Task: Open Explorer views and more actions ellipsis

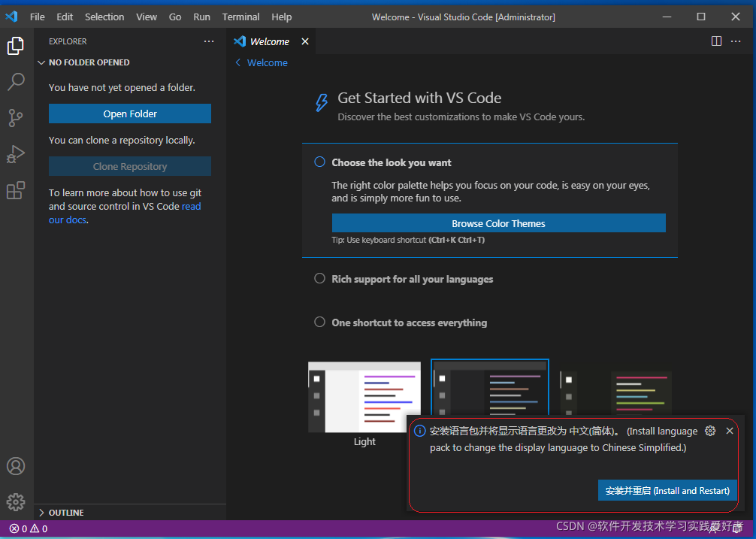Action: coord(209,41)
